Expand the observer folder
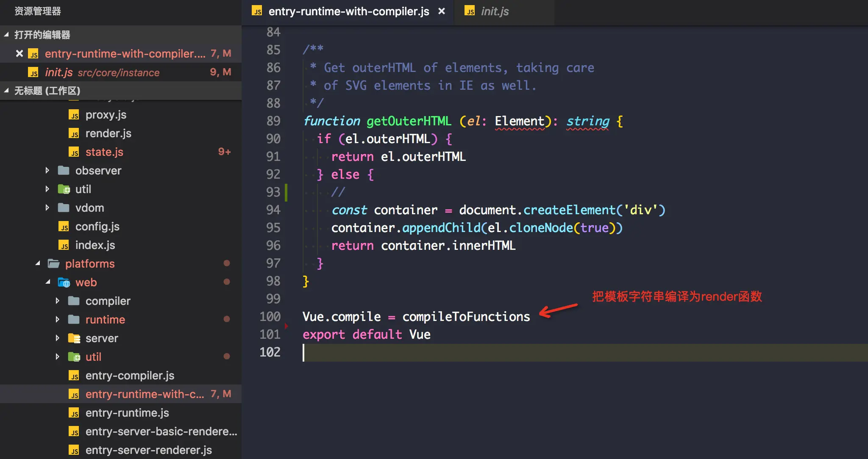This screenshot has height=459, width=868. point(47,170)
